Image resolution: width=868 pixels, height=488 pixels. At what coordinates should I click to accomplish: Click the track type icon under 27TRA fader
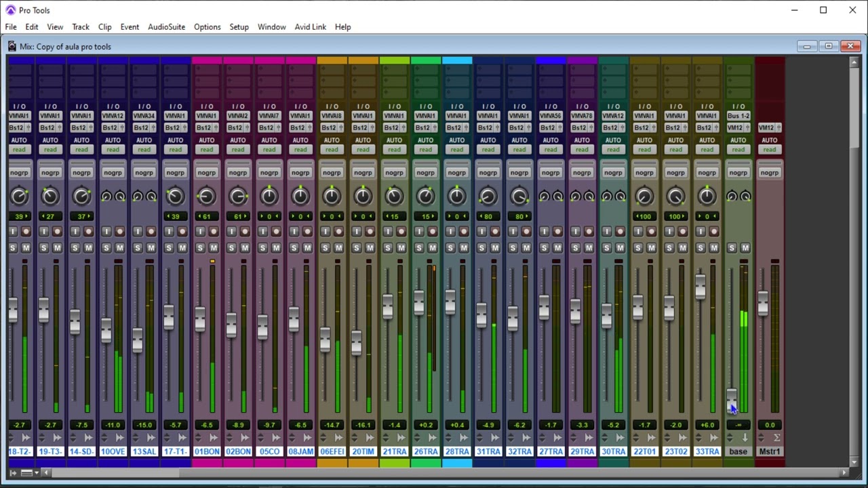pyautogui.click(x=557, y=438)
